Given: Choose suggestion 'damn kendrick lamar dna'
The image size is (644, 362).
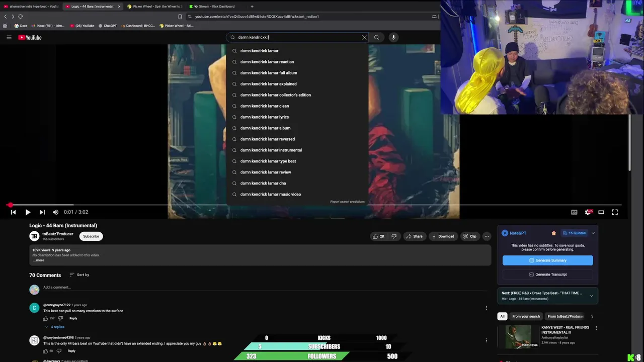Looking at the screenshot, I should (x=297, y=184).
